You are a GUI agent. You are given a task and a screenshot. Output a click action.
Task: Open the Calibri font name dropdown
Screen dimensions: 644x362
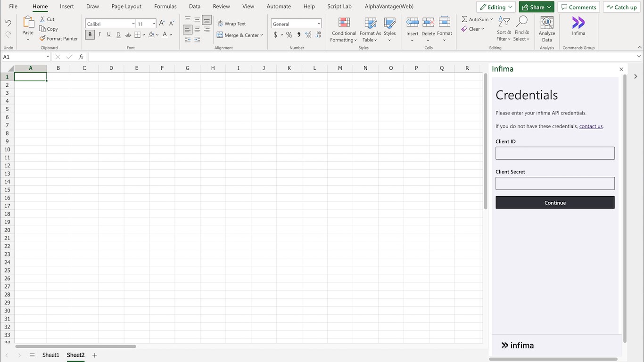pos(133,24)
